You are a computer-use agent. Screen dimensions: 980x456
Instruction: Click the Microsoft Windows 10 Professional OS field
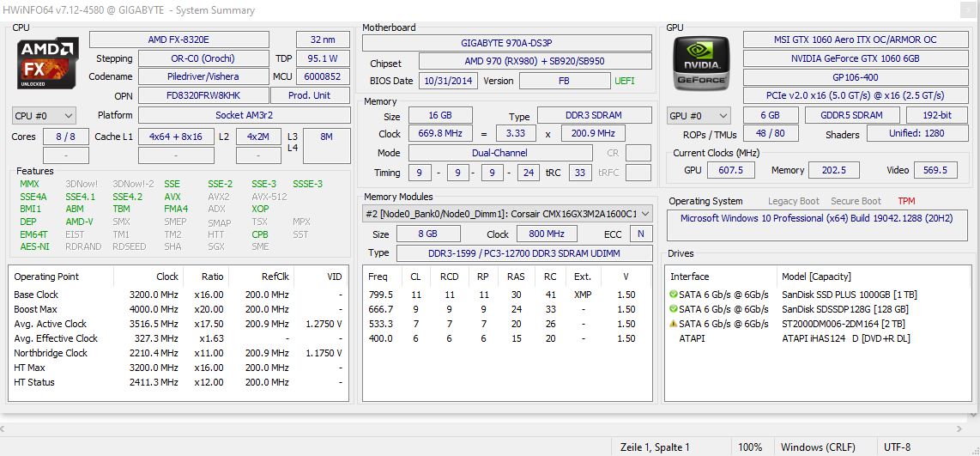tap(818, 225)
